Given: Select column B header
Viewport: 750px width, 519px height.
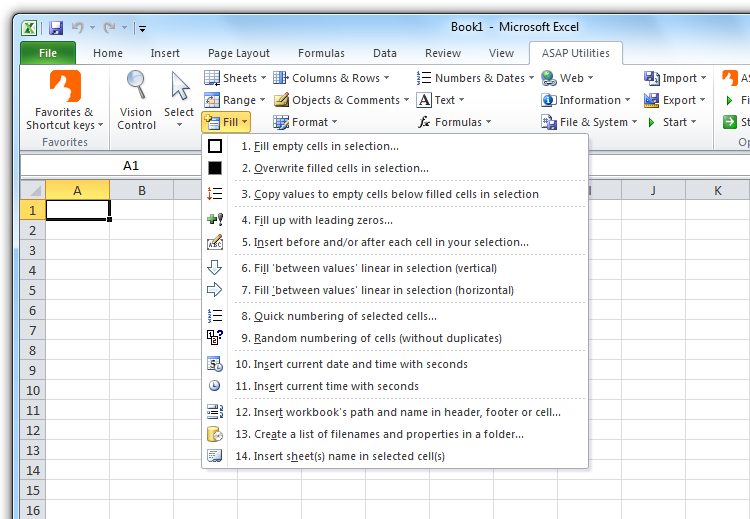Looking at the screenshot, I should (142, 190).
